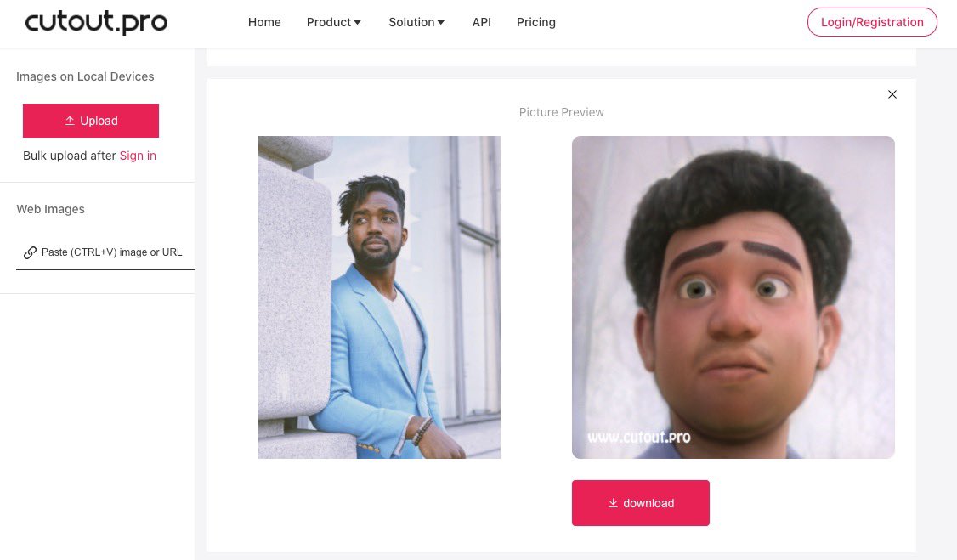This screenshot has height=560, width=957.
Task: Click the paperclip icon beside paste field
Action: click(x=31, y=252)
